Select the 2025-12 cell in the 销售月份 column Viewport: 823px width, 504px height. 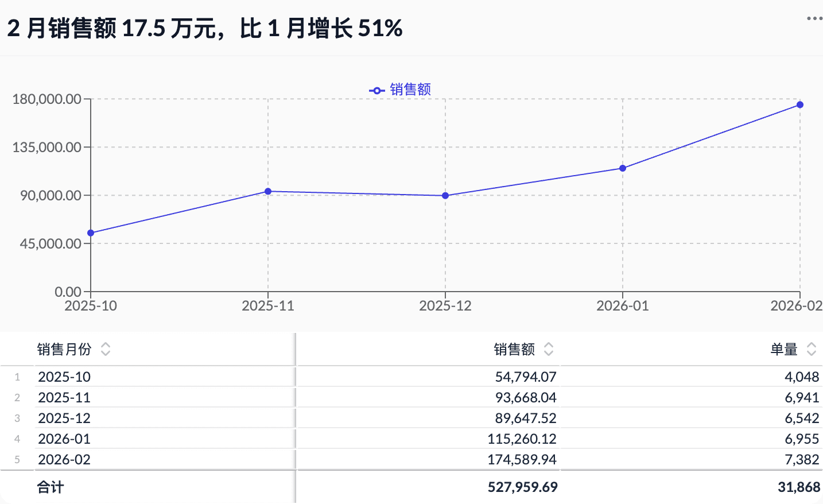64,418
